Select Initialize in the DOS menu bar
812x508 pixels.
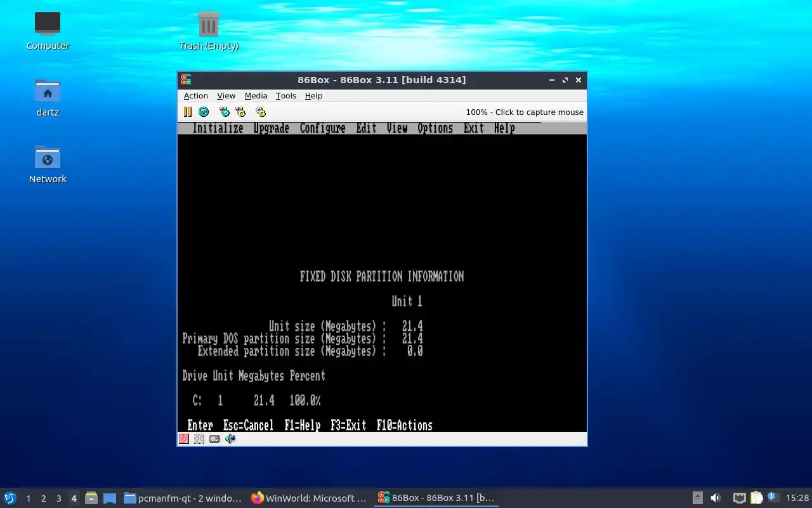pyautogui.click(x=218, y=128)
